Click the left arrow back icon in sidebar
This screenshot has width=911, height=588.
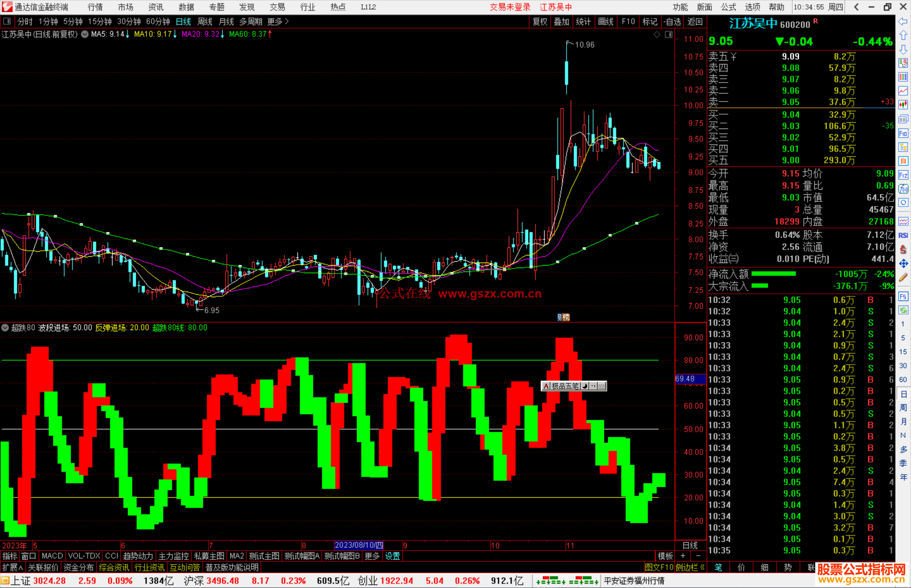903,21
